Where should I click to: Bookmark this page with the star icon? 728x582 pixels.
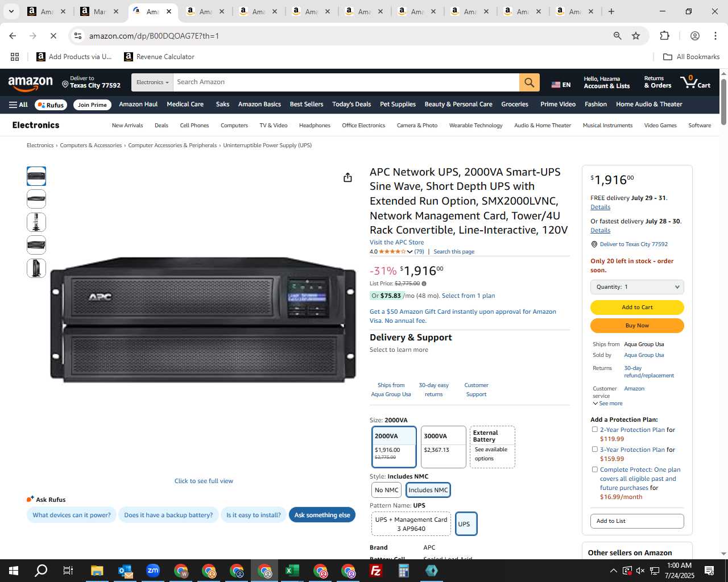click(636, 36)
